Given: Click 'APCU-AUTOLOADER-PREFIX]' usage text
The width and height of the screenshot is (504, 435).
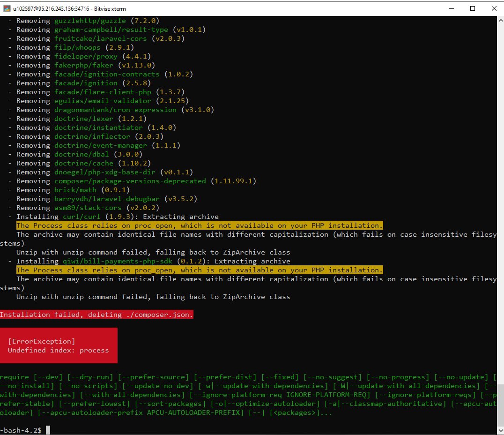Looking at the screenshot, I should [x=195, y=413].
